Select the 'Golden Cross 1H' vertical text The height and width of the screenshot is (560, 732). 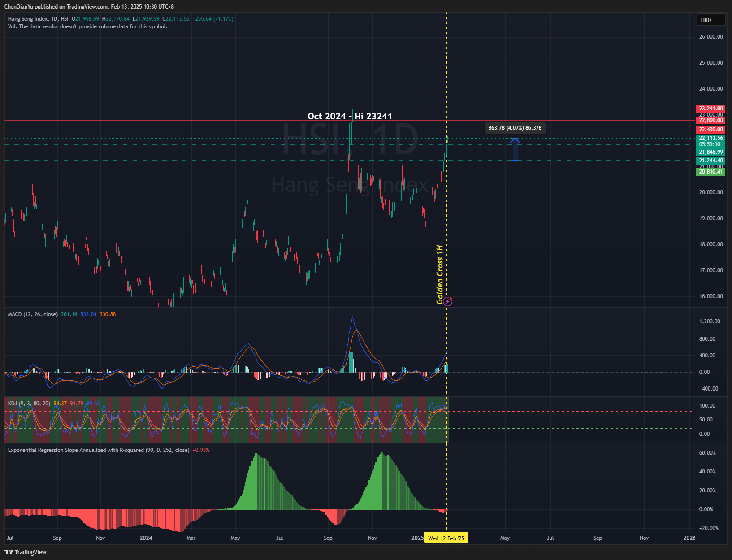pyautogui.click(x=440, y=274)
